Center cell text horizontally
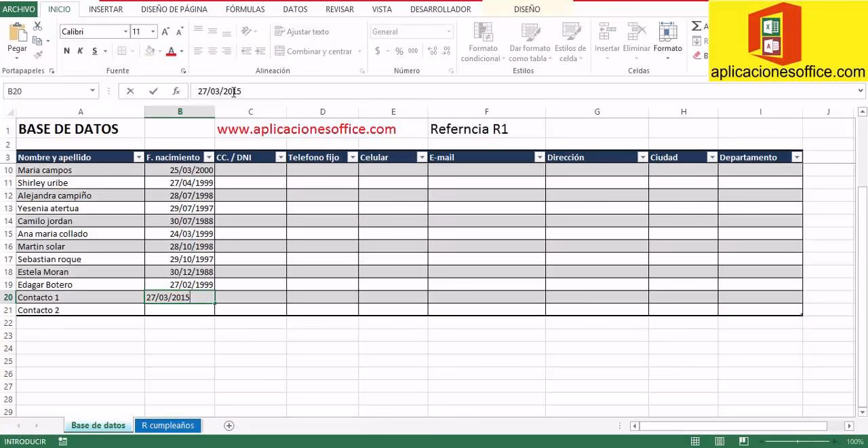Image resolution: width=868 pixels, height=448 pixels. tap(212, 51)
